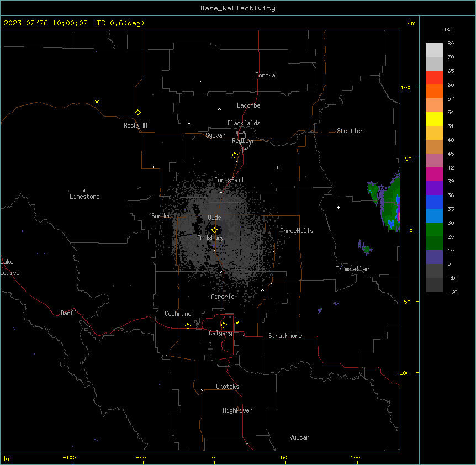Pick the dark orange swatch below red
The image size is (476, 465).
click(434, 91)
